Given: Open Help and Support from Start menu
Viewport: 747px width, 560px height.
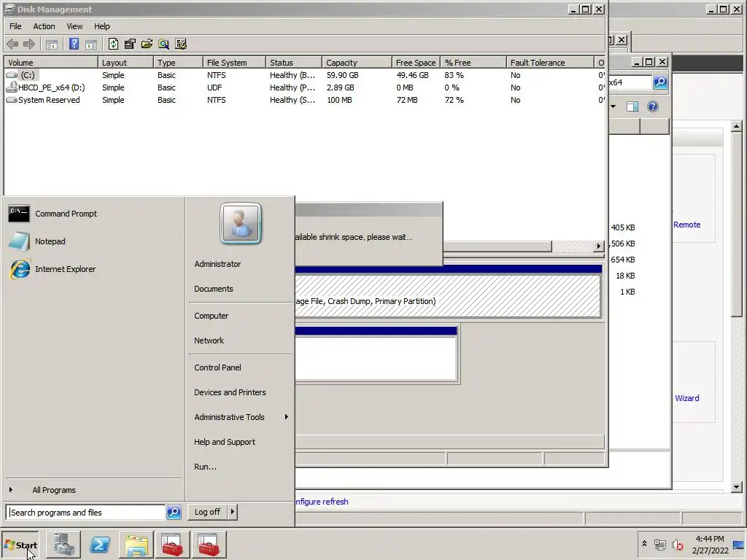Looking at the screenshot, I should [x=225, y=442].
